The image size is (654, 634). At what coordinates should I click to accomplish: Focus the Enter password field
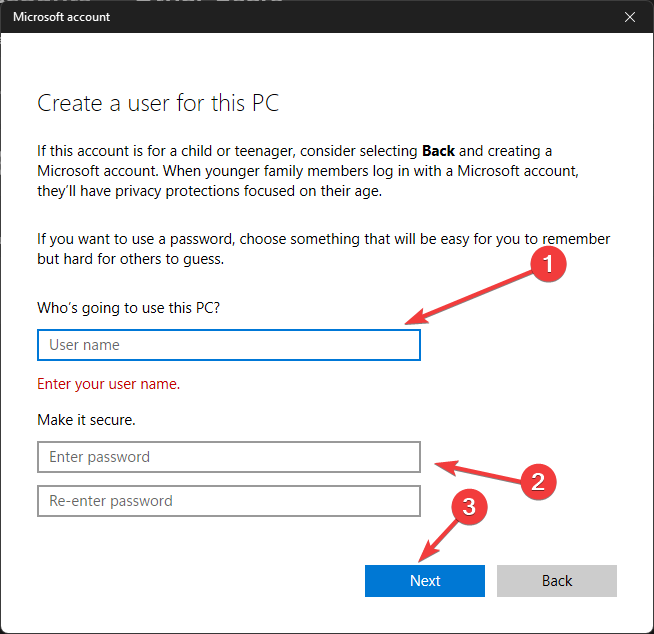pos(228,457)
